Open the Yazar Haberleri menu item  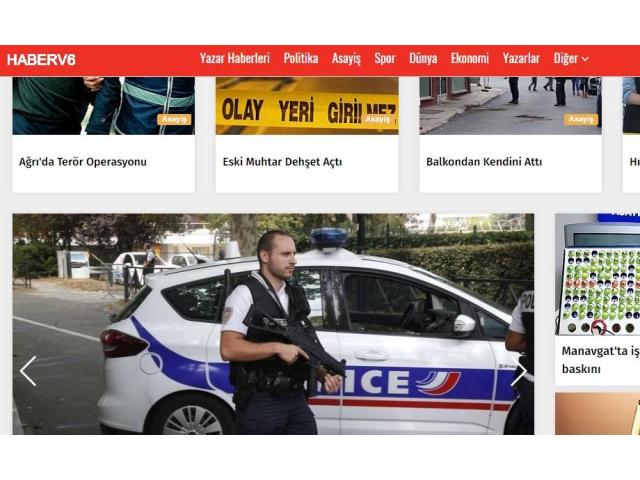pos(235,58)
